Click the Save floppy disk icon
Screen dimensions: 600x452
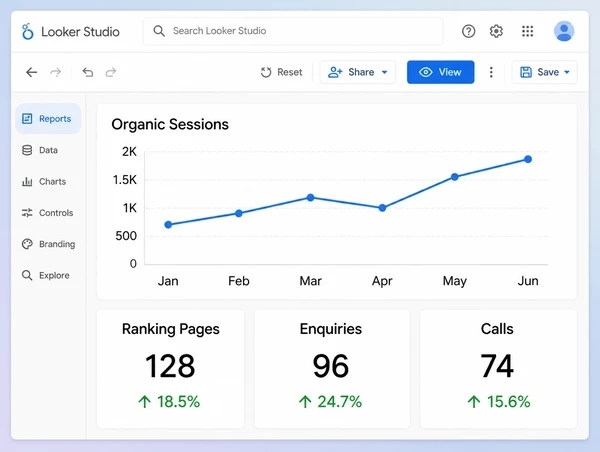[526, 72]
